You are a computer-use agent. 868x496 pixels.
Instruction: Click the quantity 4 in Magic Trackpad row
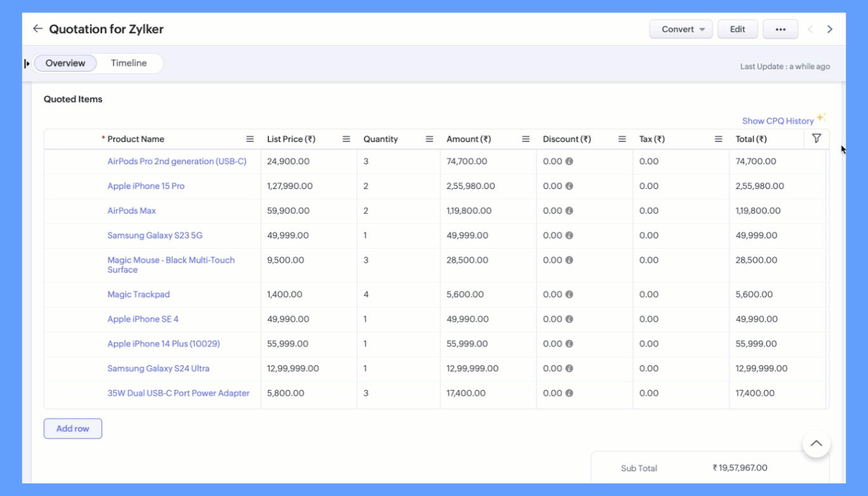pos(366,294)
